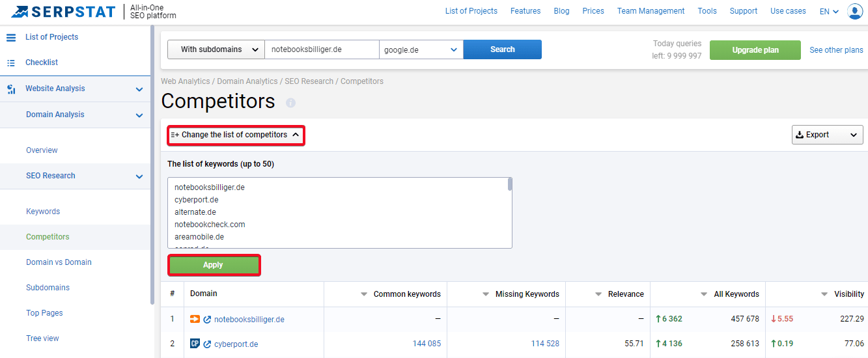Image resolution: width=868 pixels, height=358 pixels.
Task: Sort by Common keywords arrow icon
Action: [x=364, y=294]
